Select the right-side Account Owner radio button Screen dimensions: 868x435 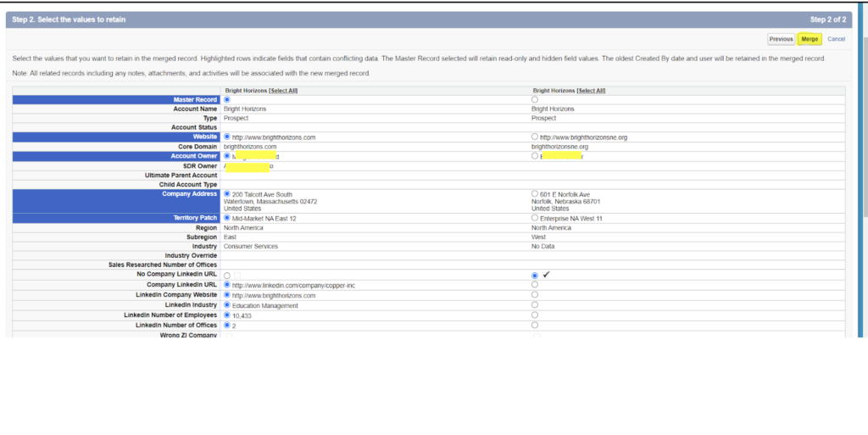[x=534, y=156]
